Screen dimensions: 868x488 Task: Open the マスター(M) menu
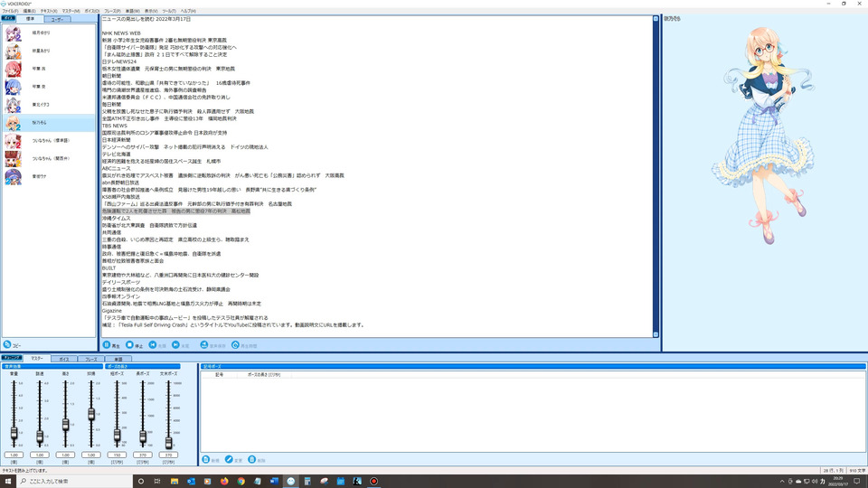pyautogui.click(x=71, y=11)
